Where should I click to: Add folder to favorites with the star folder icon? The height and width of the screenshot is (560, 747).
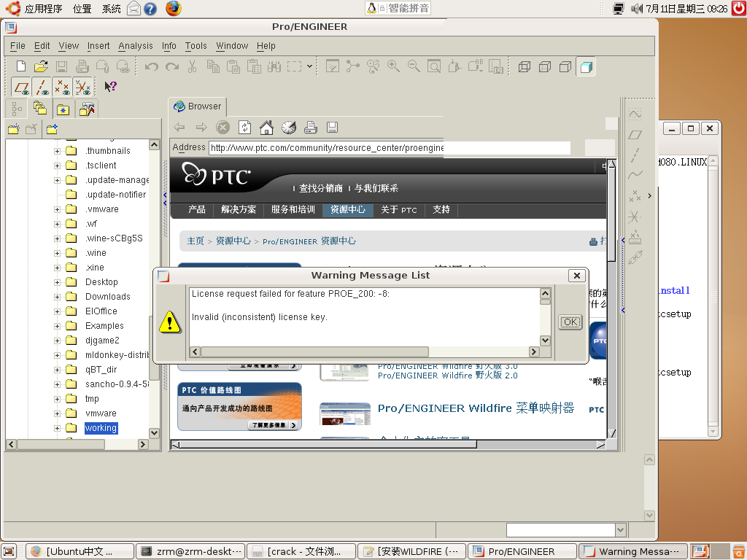52,129
